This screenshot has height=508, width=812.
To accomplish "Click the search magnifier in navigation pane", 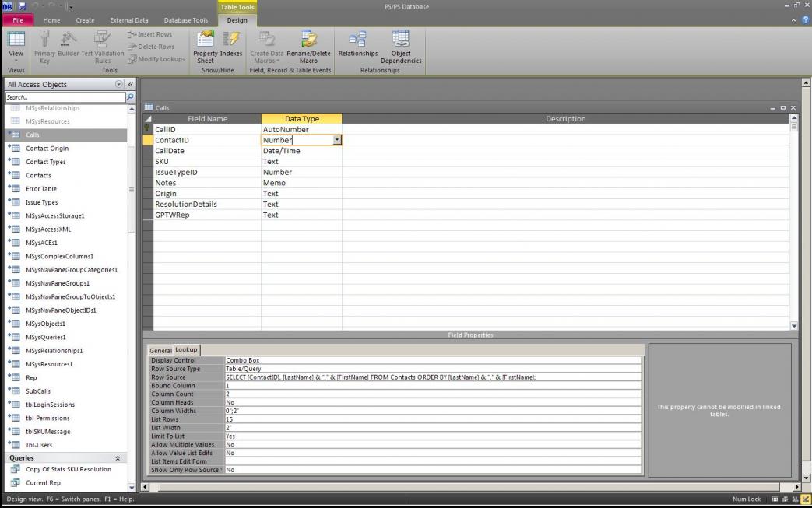I will tap(130, 96).
